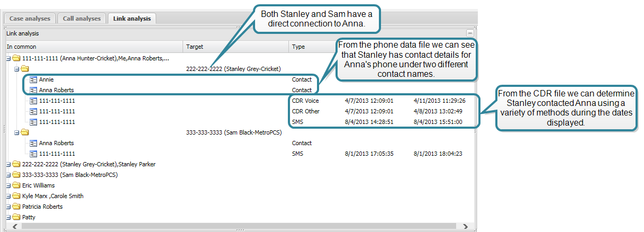This screenshot has width=644, height=232.
Task: Click the Annie contact record icon
Action: point(33,79)
